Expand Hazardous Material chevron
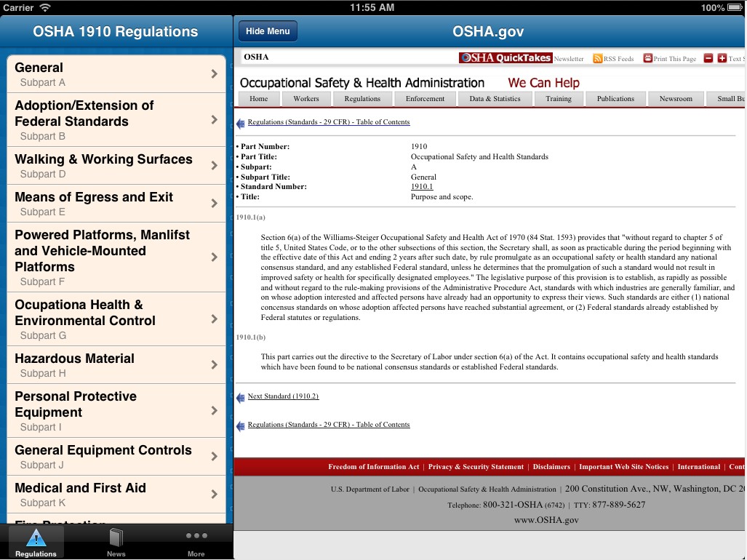Screen dimensions: 747x560 (x=215, y=365)
